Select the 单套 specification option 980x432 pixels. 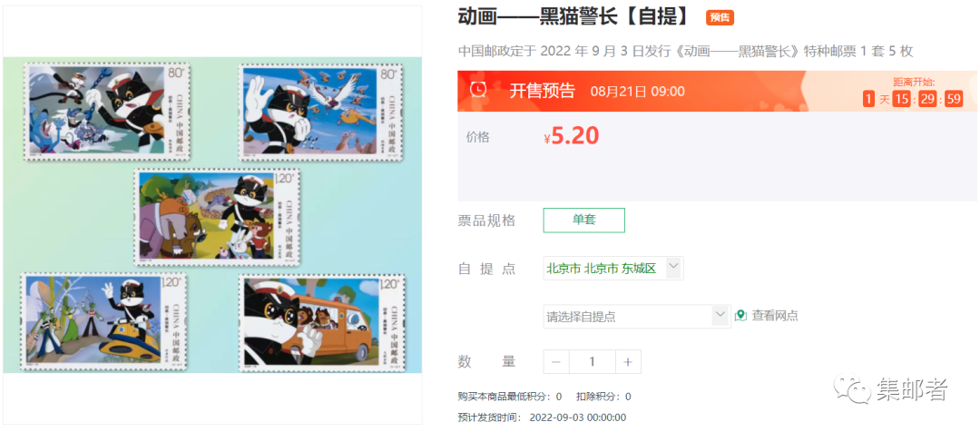point(583,220)
